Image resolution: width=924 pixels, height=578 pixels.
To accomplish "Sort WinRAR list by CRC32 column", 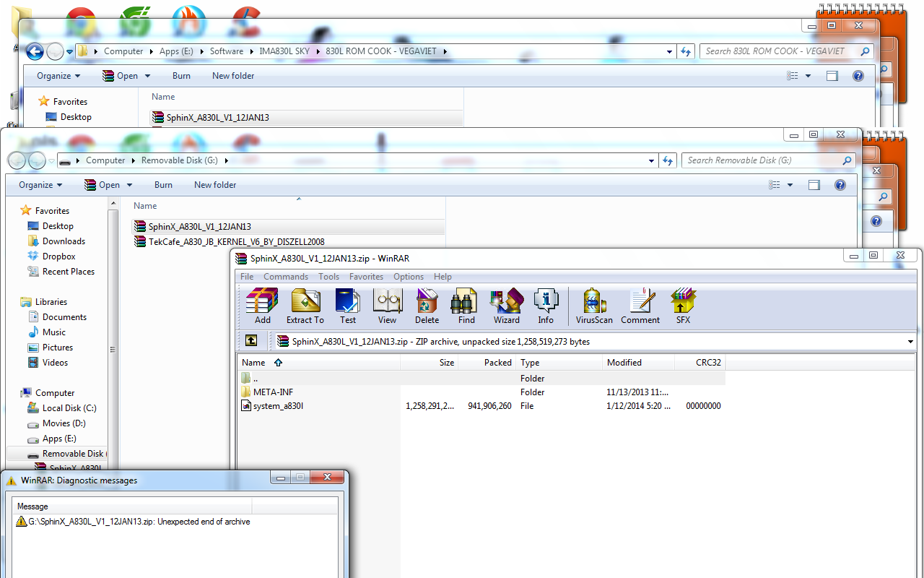I will [699, 363].
